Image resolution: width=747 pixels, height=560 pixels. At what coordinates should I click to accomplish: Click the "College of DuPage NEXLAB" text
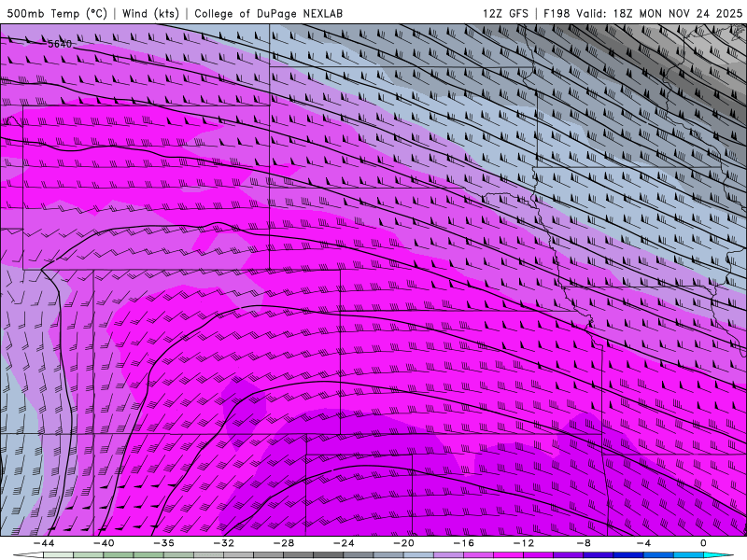point(268,13)
